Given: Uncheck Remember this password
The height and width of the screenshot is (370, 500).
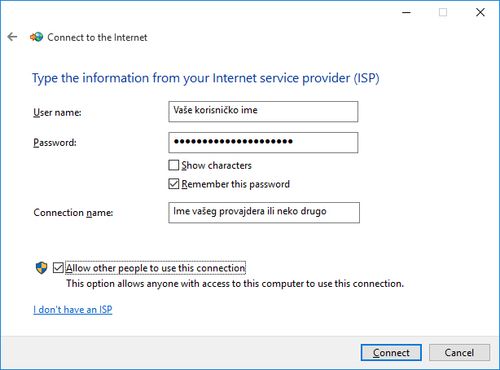Looking at the screenshot, I should (174, 184).
